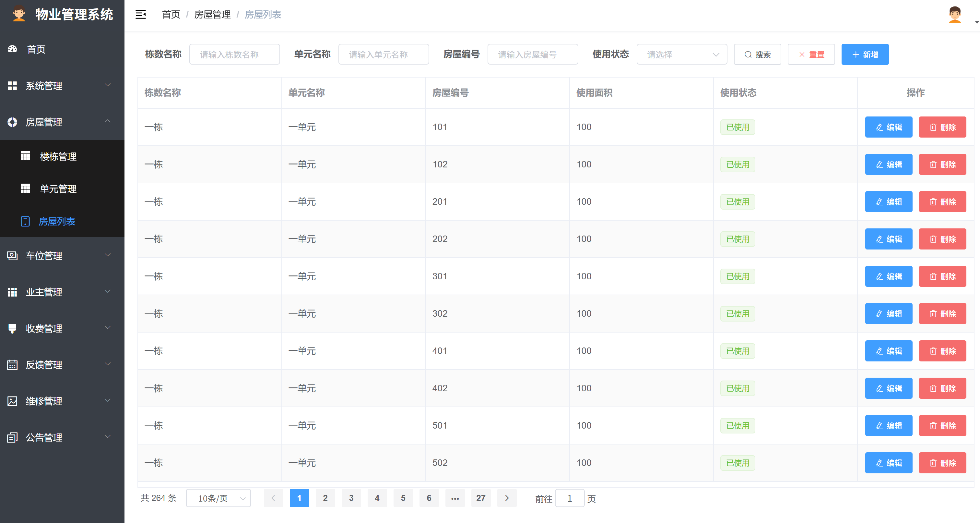Click 已使用 status tag in row 102

[738, 164]
